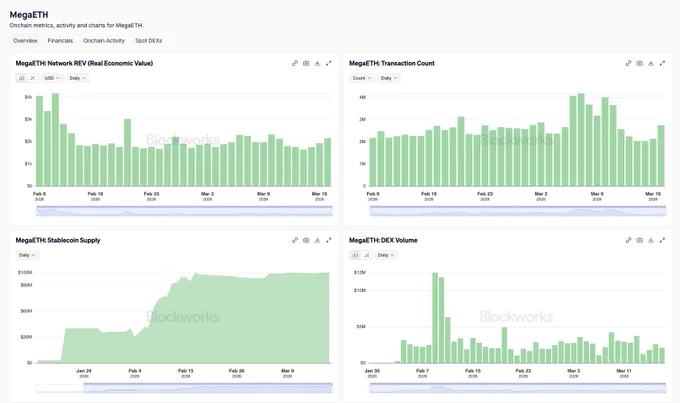Select bar chart view on DEX Volume
Image resolution: width=680 pixels, height=403 pixels.
tap(355, 255)
